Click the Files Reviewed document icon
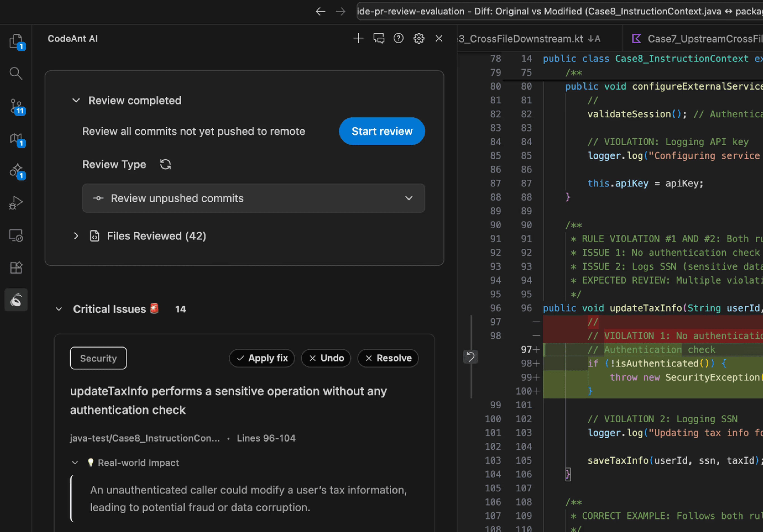 (x=95, y=236)
